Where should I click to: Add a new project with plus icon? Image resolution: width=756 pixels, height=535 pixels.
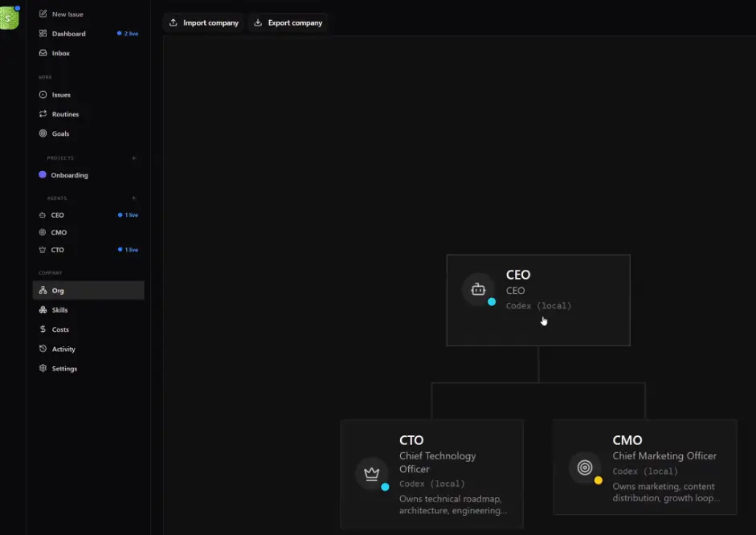[134, 158]
